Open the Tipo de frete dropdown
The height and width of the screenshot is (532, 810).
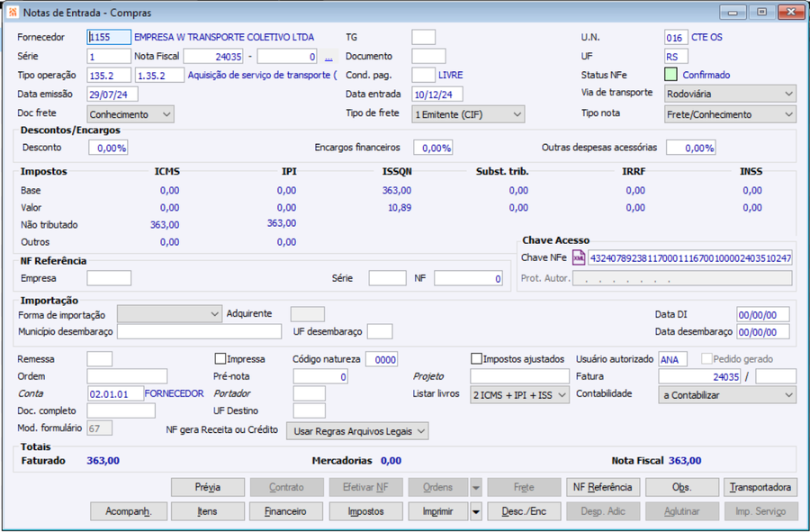point(468,114)
